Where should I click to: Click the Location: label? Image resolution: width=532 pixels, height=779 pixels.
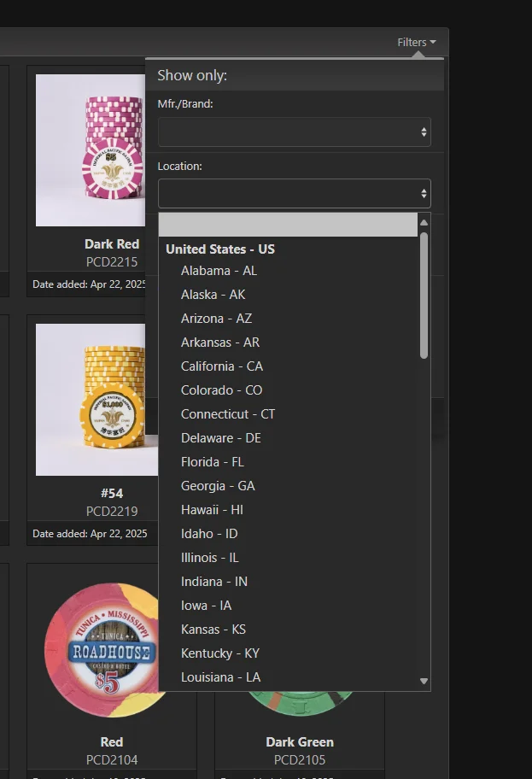tap(180, 166)
